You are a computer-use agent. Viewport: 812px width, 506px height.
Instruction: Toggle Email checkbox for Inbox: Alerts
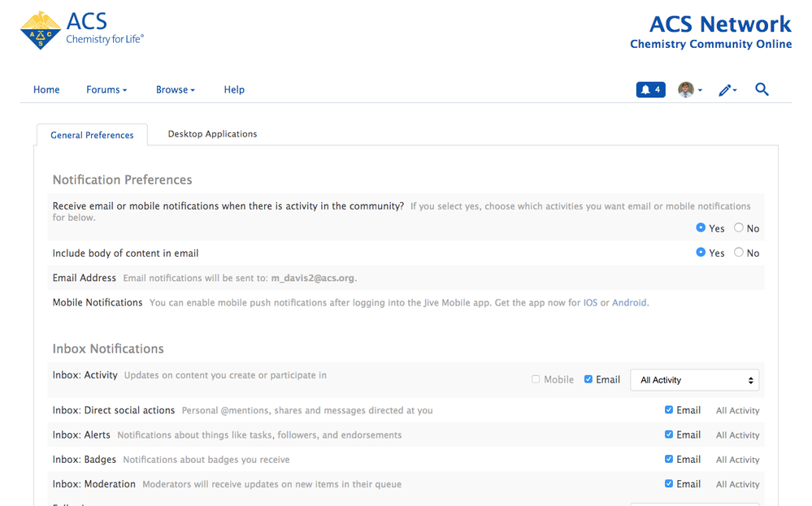(669, 435)
